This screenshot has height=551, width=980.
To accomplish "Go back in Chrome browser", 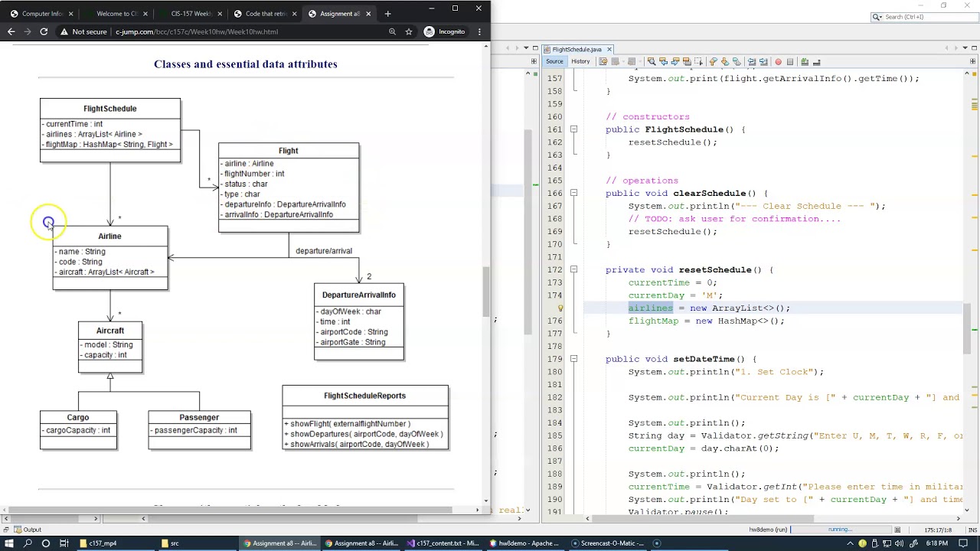I will [x=11, y=31].
